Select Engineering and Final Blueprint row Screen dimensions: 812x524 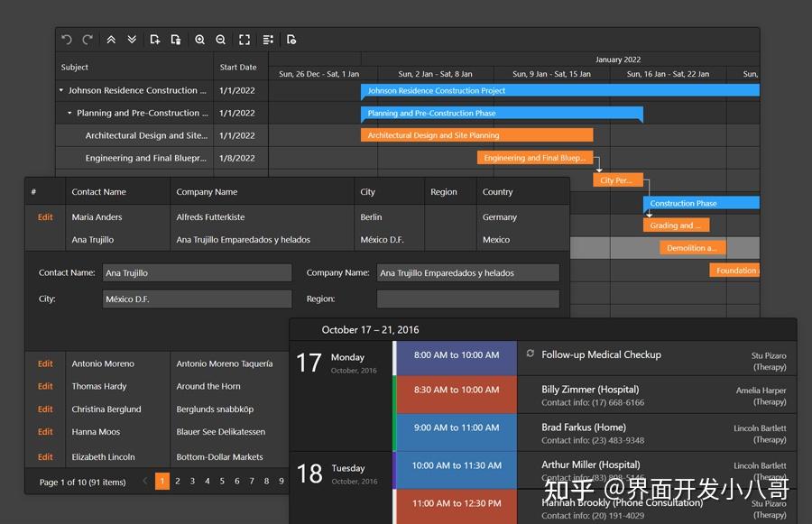pos(161,158)
